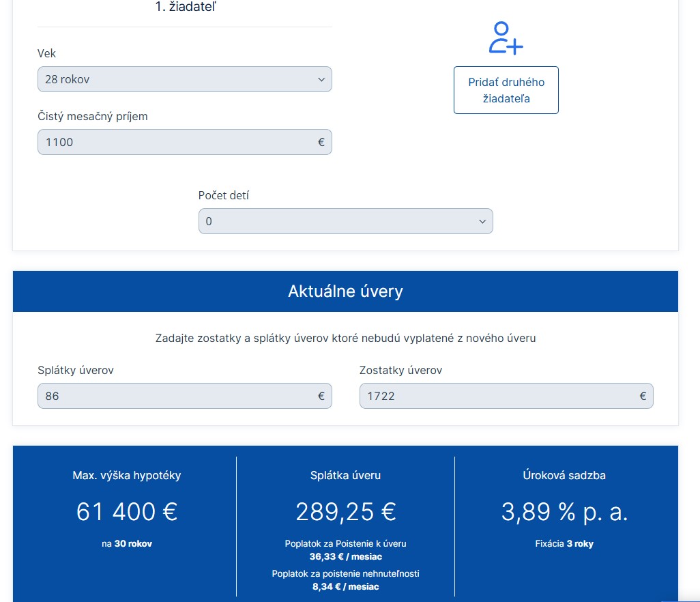Click the add-person icon above the applicant button
The image size is (700, 602).
[x=506, y=38]
